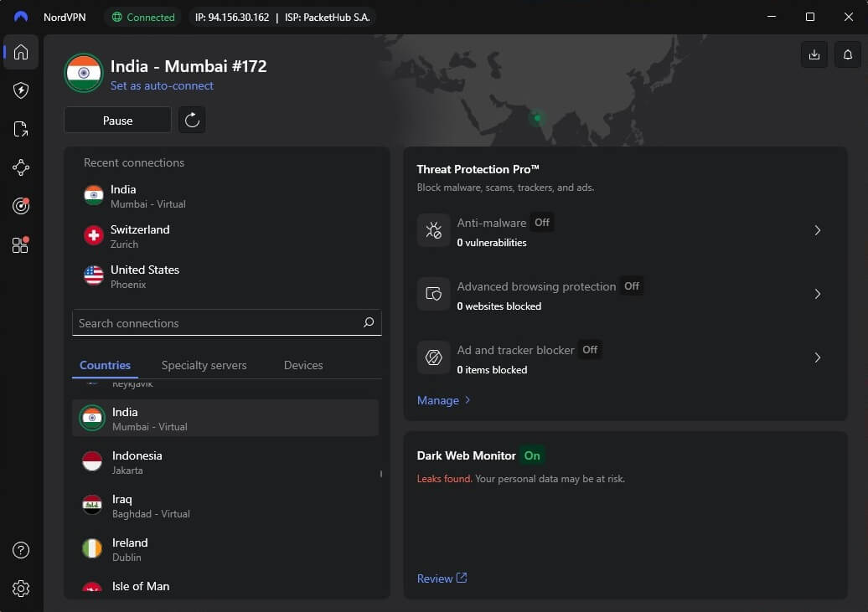The height and width of the screenshot is (612, 868).
Task: Click the Dark Web Monitor On badge
Action: [x=532, y=455]
